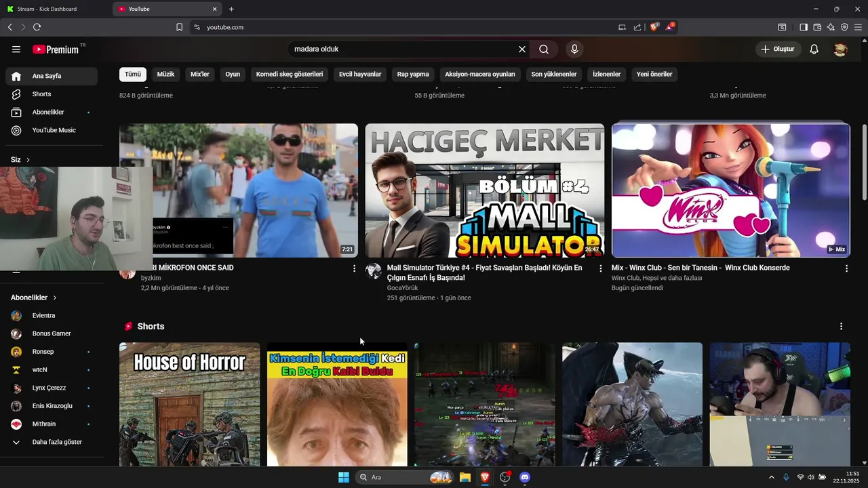Viewport: 868px width, 488px height.
Task: Open more options for Winx Club mix
Action: click(846, 268)
